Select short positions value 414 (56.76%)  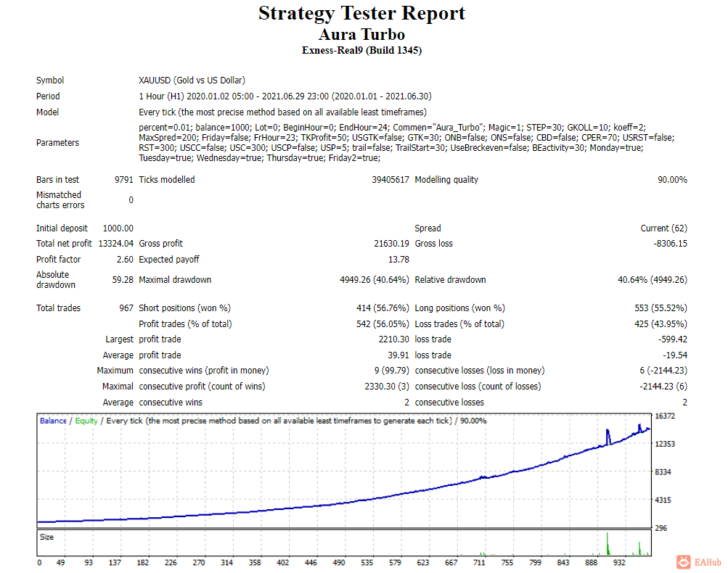coord(383,308)
